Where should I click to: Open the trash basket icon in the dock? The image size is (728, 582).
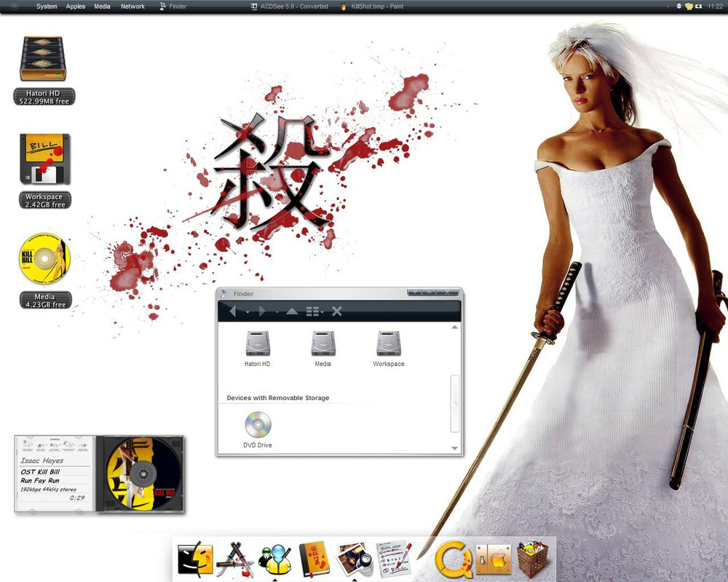click(x=533, y=559)
